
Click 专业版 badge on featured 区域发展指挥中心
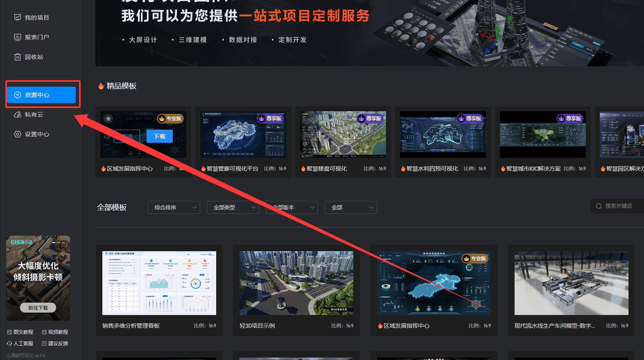pyautogui.click(x=170, y=119)
